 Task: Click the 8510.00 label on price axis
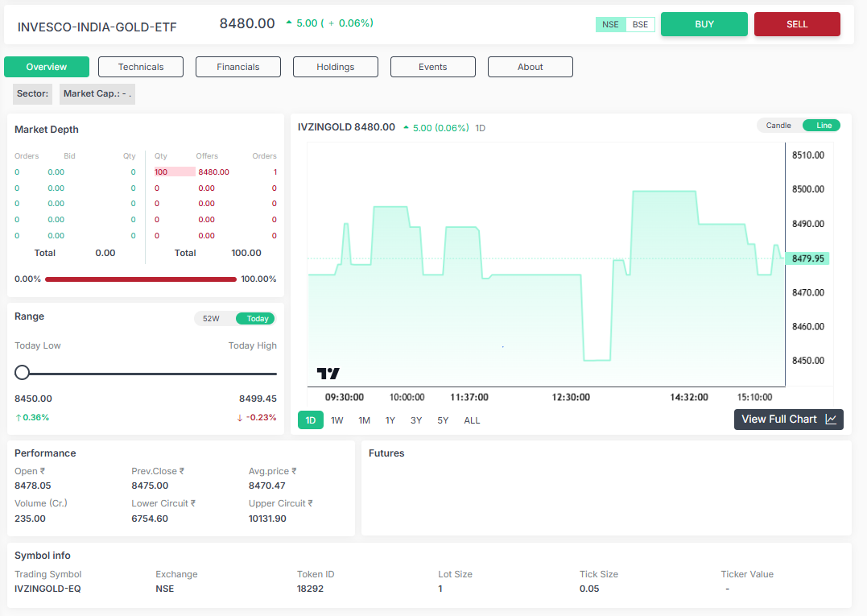(x=808, y=155)
